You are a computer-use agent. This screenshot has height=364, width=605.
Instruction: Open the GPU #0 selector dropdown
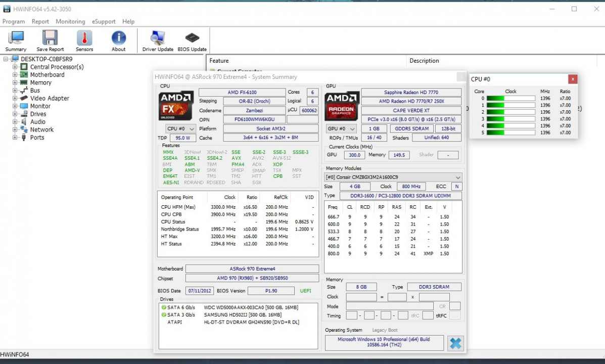pyautogui.click(x=341, y=128)
